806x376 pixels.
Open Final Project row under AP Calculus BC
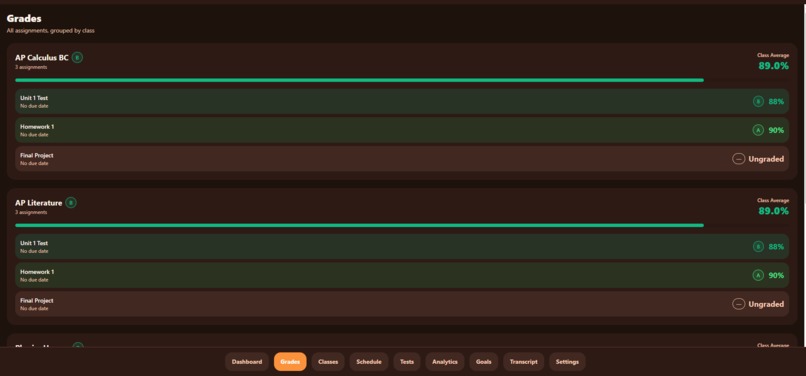click(x=402, y=159)
